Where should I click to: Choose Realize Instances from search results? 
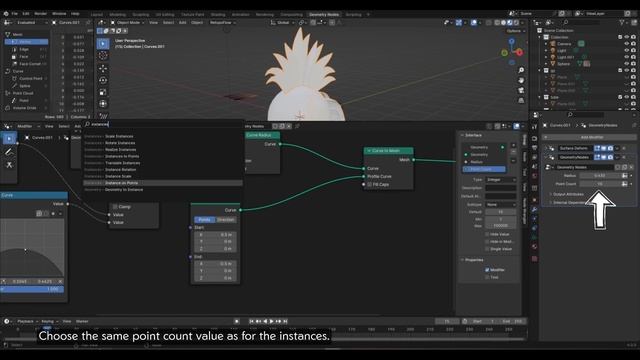click(x=163, y=150)
